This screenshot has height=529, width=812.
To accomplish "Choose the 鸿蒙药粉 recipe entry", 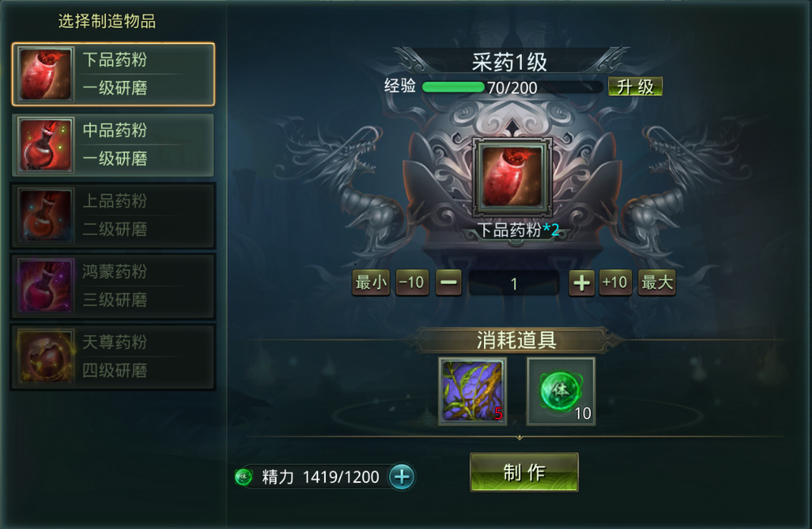I will (114, 286).
